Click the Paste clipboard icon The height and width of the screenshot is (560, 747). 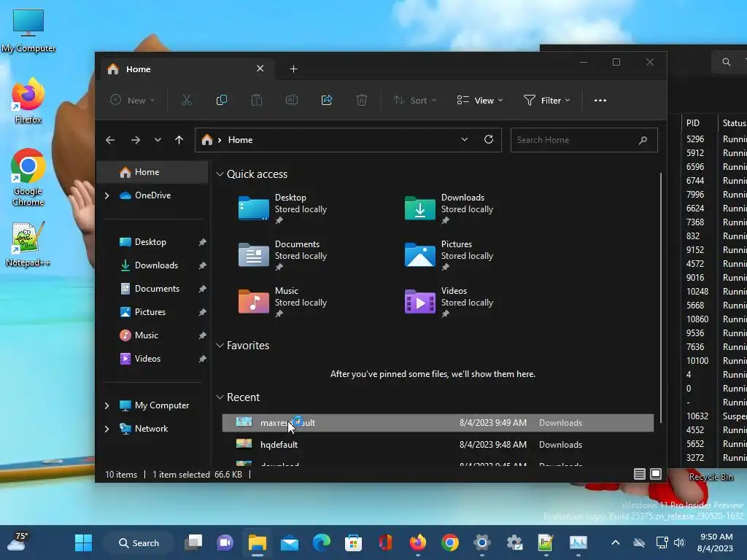(256, 100)
